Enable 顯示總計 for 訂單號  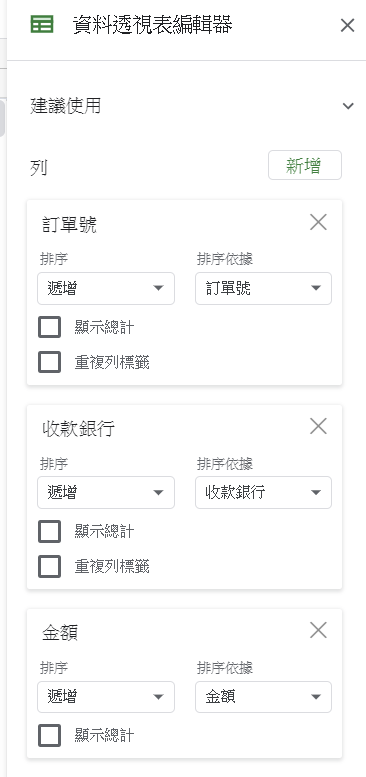click(x=50, y=327)
